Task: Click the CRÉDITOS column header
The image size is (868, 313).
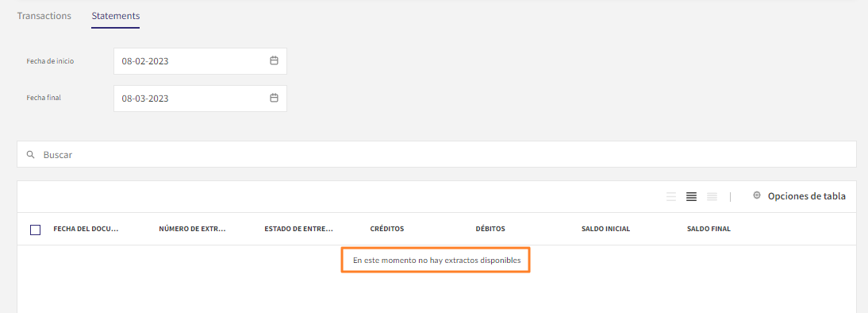Action: coord(387,229)
